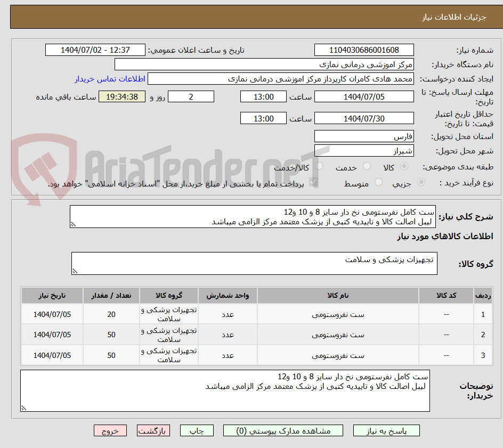Screen dimensions: 503x448
Task: Click the فارس province field
Action: (364, 136)
